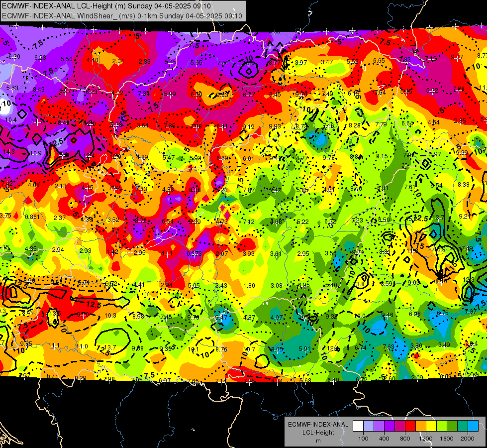Click the legend tick label 1200

click(x=426, y=439)
